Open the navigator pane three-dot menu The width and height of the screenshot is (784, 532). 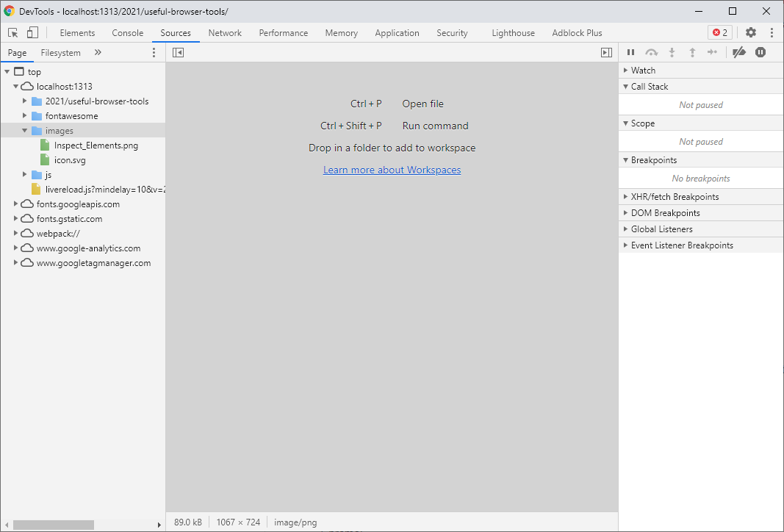pyautogui.click(x=154, y=52)
